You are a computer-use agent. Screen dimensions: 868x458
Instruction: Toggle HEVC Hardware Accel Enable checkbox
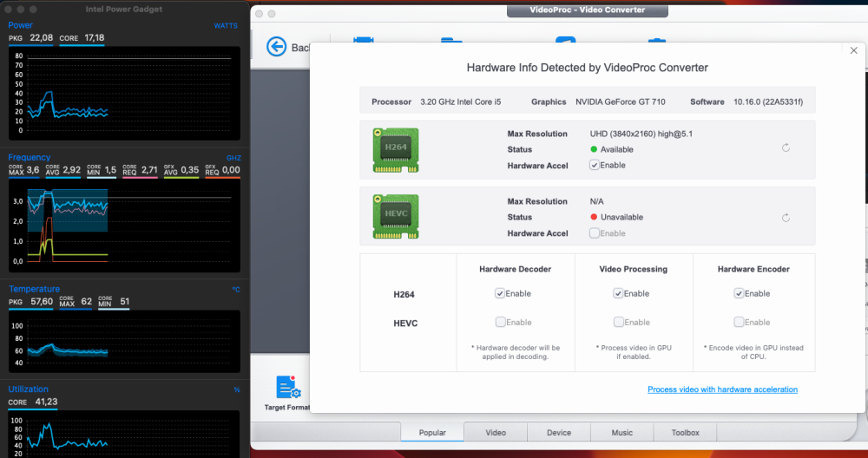[594, 232]
